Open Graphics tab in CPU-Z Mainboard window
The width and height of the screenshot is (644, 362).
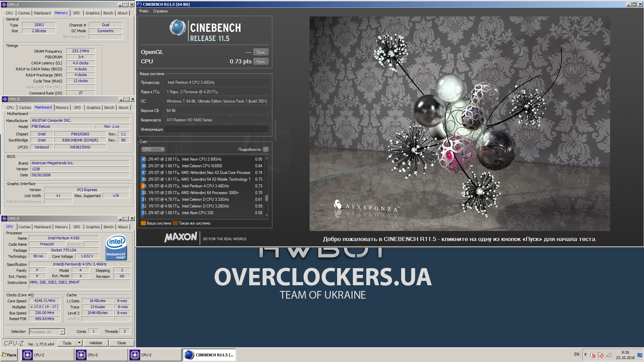(93, 108)
